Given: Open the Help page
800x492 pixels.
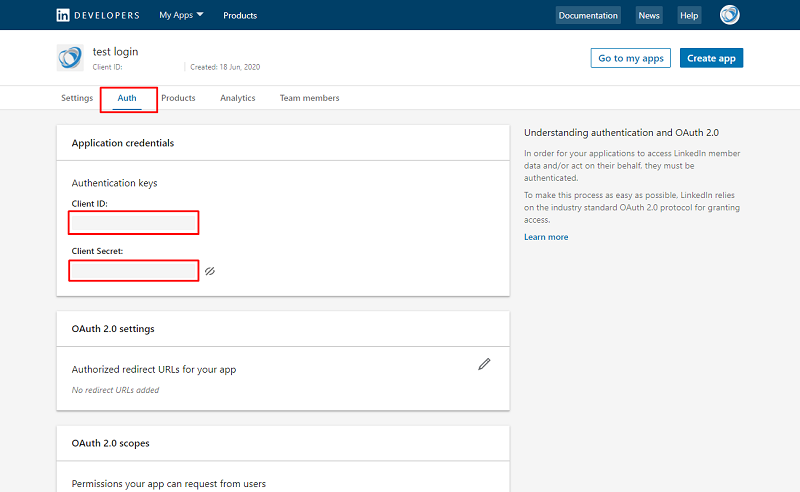Looking at the screenshot, I should (689, 15).
